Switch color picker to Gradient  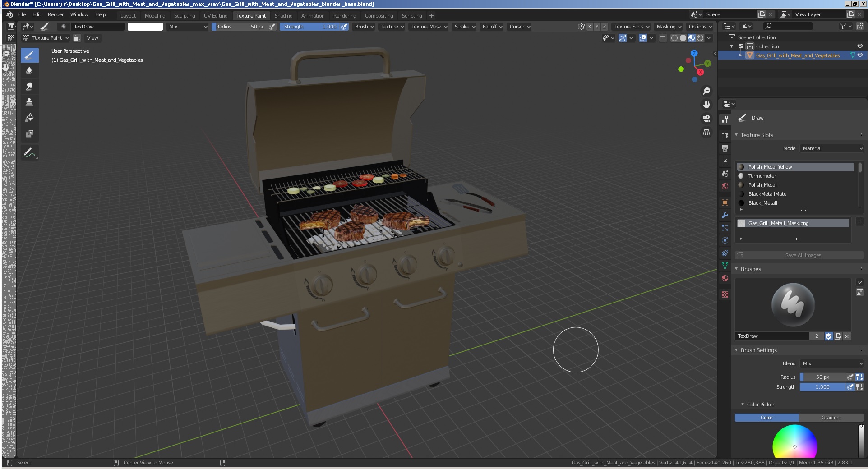831,418
